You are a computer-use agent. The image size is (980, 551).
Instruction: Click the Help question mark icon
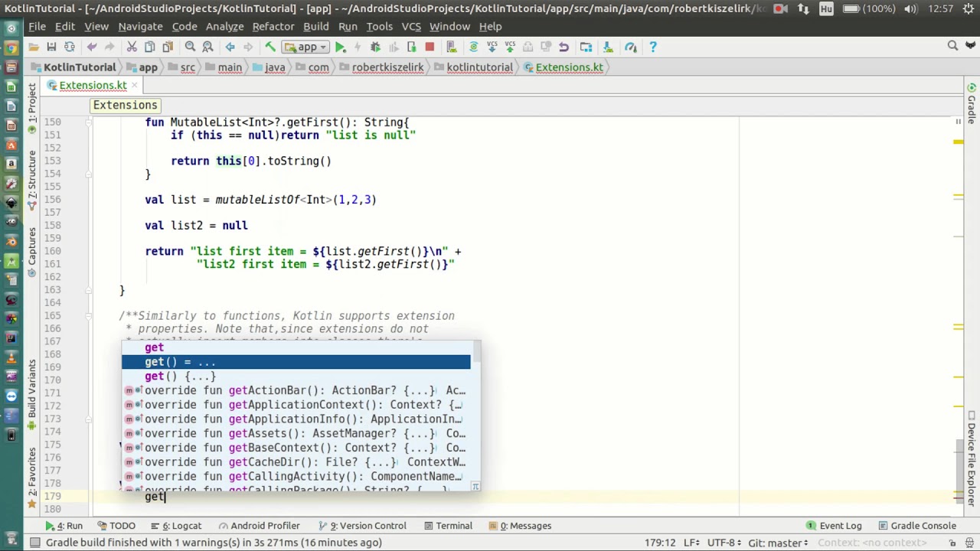652,47
